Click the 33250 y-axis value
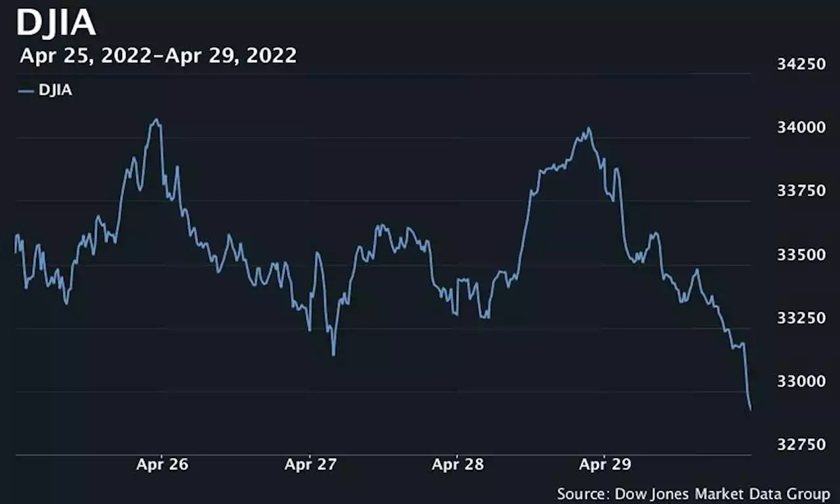Image resolution: width=840 pixels, height=504 pixels. pos(801,318)
